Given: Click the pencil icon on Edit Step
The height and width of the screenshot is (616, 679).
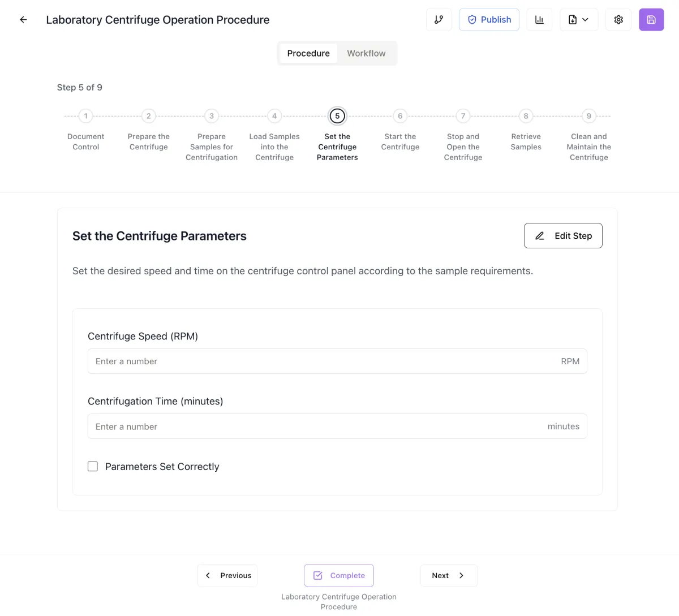Looking at the screenshot, I should click(540, 236).
